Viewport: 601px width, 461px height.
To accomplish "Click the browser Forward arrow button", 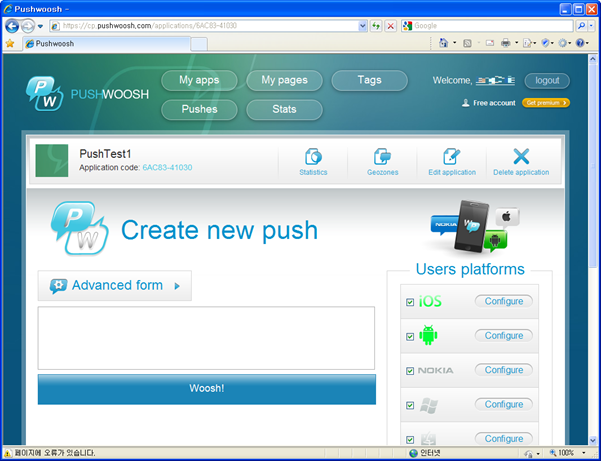I will click(28, 26).
